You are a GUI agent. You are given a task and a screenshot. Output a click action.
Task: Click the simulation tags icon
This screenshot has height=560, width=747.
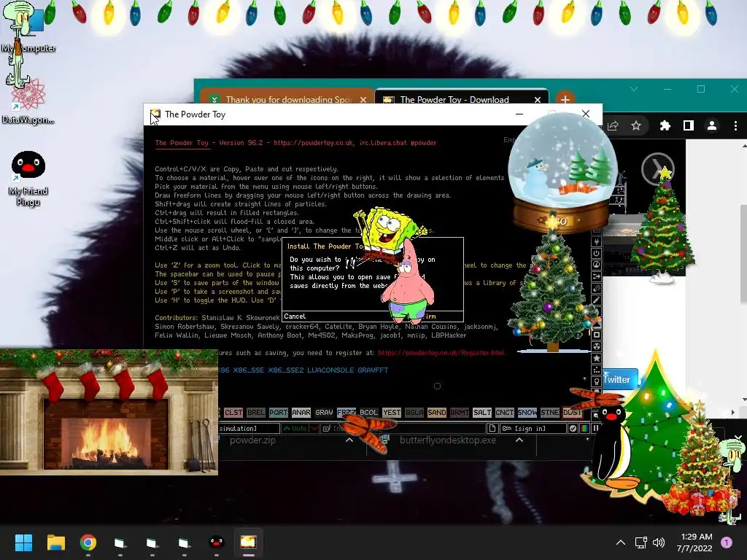(327, 428)
